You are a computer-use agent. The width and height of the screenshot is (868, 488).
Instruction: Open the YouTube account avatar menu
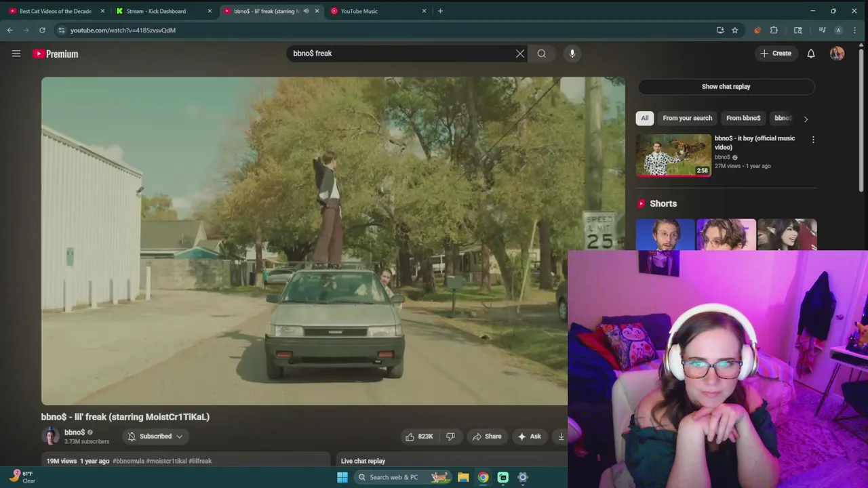[837, 54]
